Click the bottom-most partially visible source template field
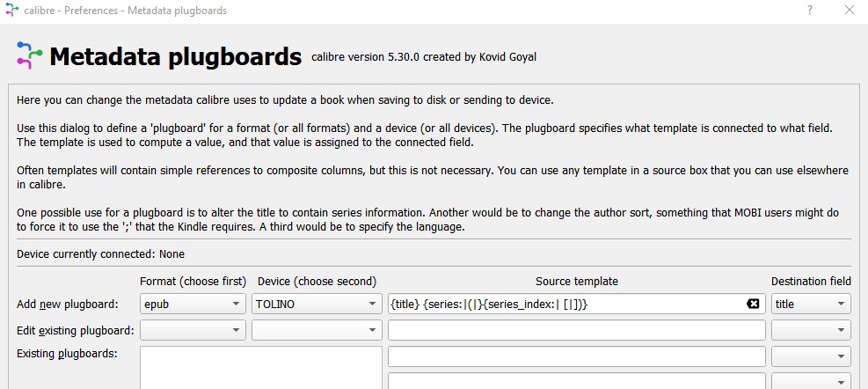This screenshot has height=389, width=868. point(576,382)
